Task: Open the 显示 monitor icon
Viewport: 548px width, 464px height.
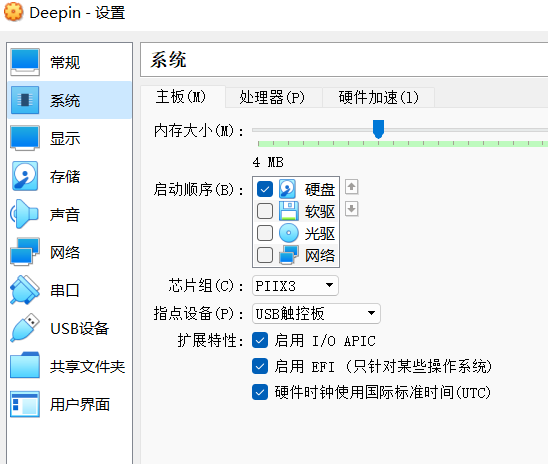Action: [x=24, y=138]
